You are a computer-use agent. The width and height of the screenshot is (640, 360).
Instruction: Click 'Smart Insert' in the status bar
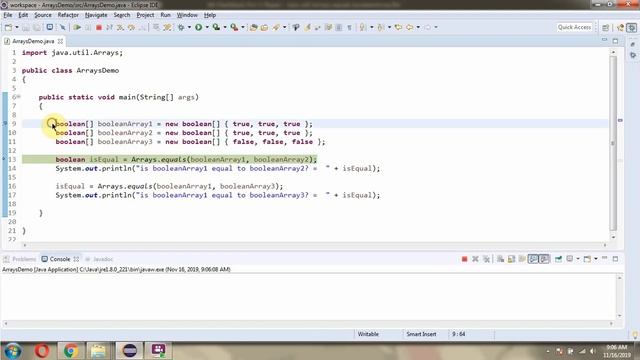(421, 334)
